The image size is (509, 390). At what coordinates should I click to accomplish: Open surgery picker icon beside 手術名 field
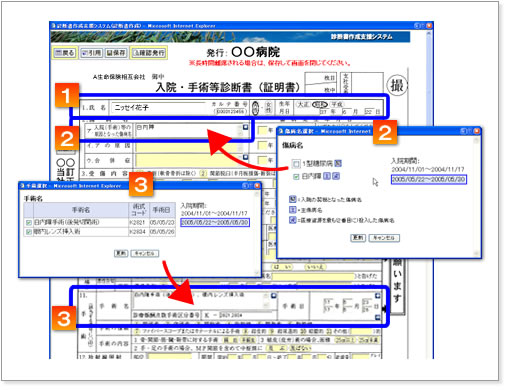coord(274,295)
